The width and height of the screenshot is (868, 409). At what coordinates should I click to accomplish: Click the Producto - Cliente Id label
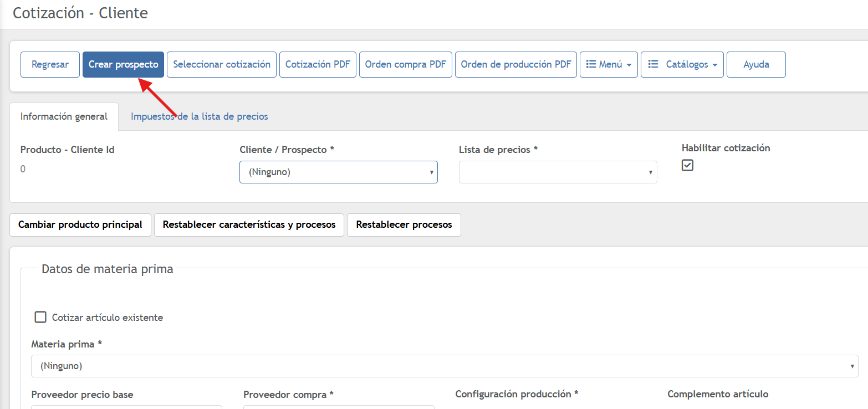[68, 150]
